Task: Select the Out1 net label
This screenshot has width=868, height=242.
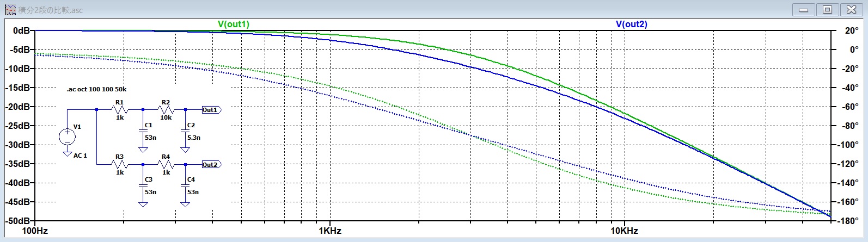Action: pos(210,110)
